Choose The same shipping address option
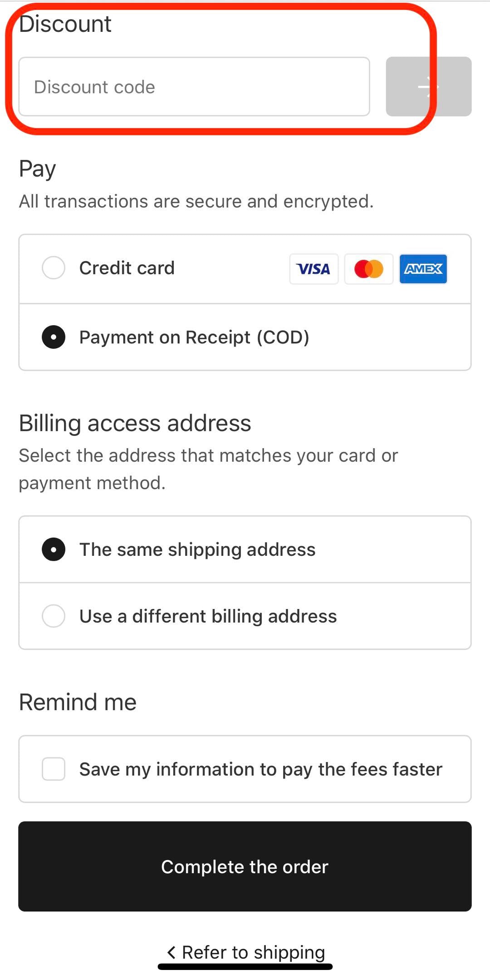 click(x=54, y=549)
